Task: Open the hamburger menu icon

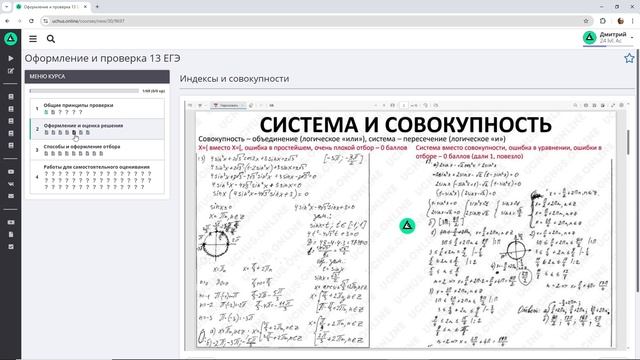Action: tap(33, 39)
